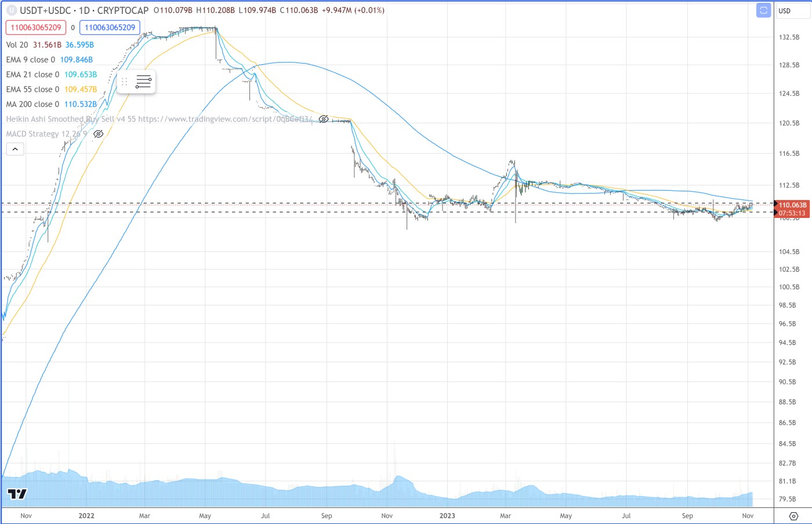Click the USDT+USDC symbol logo icon
The height and width of the screenshot is (524, 812).
(11, 10)
